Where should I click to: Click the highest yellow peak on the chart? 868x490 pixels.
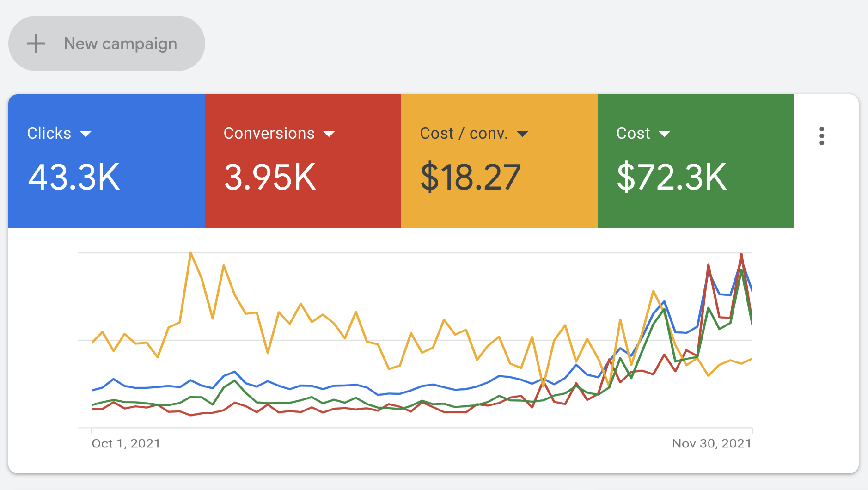pyautogui.click(x=190, y=253)
